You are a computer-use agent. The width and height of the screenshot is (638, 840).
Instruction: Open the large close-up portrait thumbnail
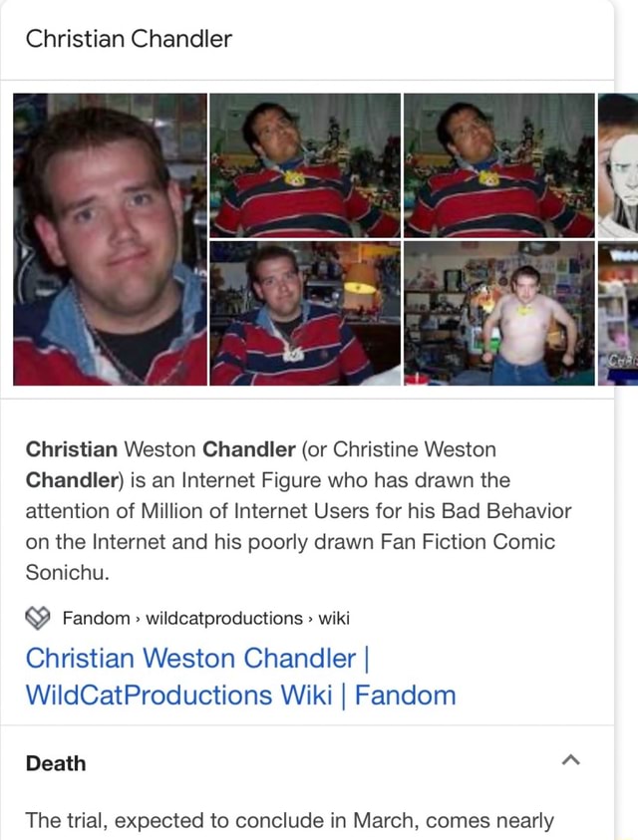click(x=110, y=239)
